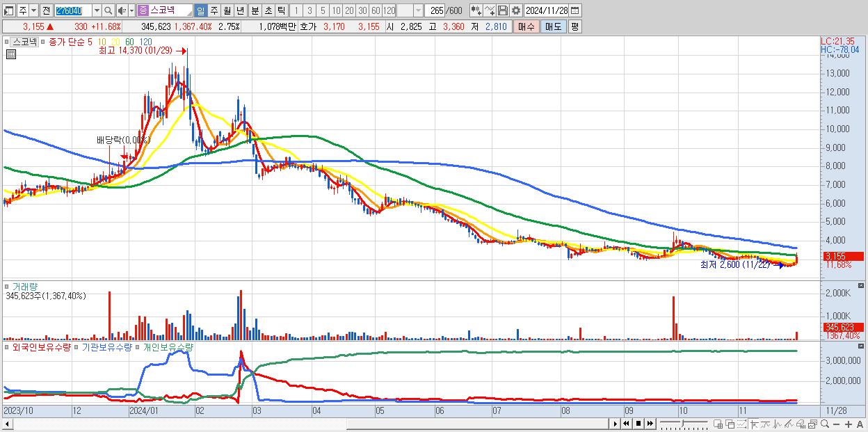Image resolution: width=868 pixels, height=432 pixels.
Task: Click the overlapping windows copy icon
Action: 730,424
